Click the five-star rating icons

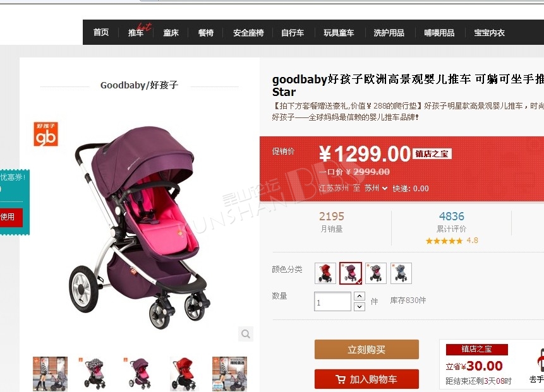[x=444, y=241]
